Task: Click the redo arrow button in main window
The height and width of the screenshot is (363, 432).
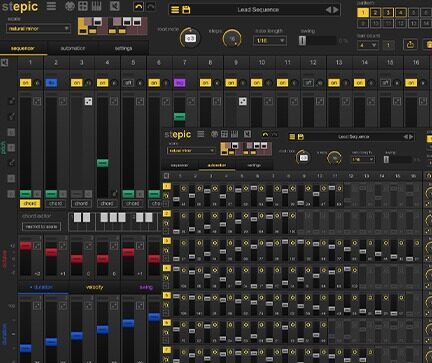Action: [x=151, y=6]
